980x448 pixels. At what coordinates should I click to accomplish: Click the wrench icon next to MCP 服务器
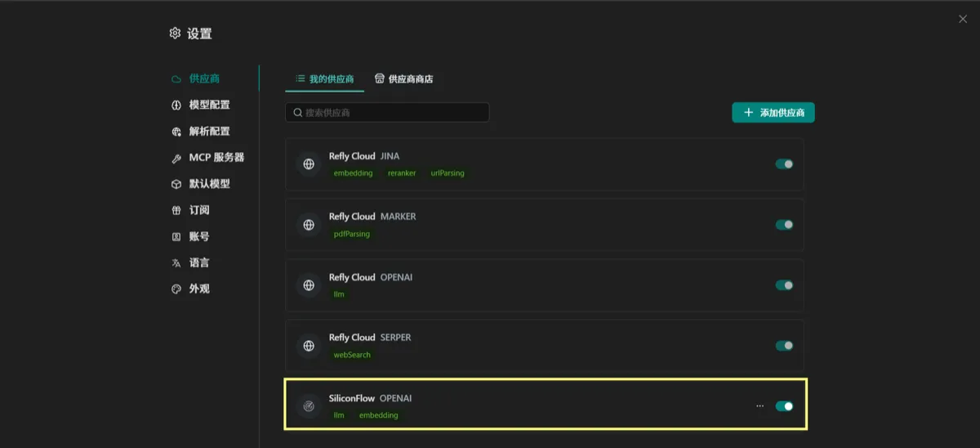pyautogui.click(x=176, y=158)
